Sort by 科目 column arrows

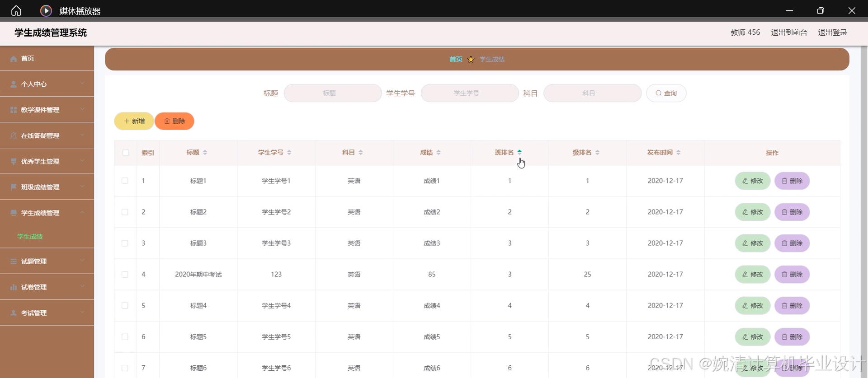tap(360, 153)
